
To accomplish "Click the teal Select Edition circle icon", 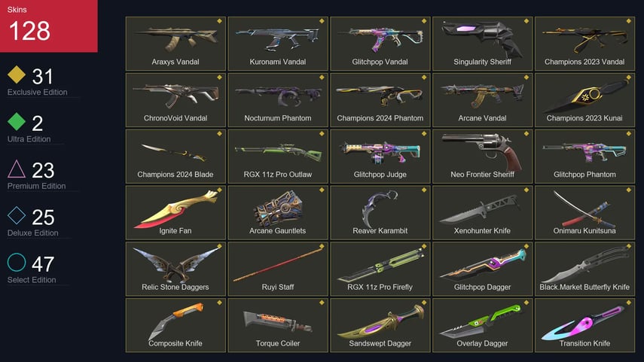I will [17, 262].
